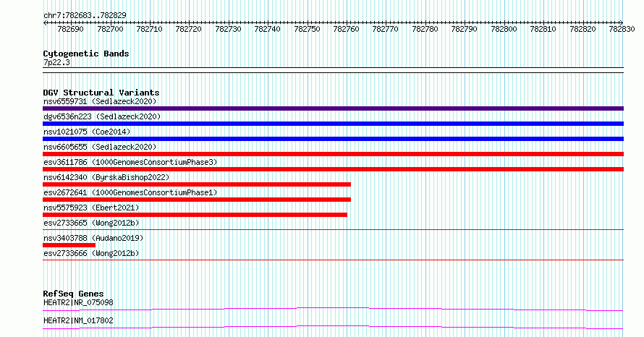Open the esv2733665 (Wong2012b) variant label
644x337 pixels.
(91, 223)
